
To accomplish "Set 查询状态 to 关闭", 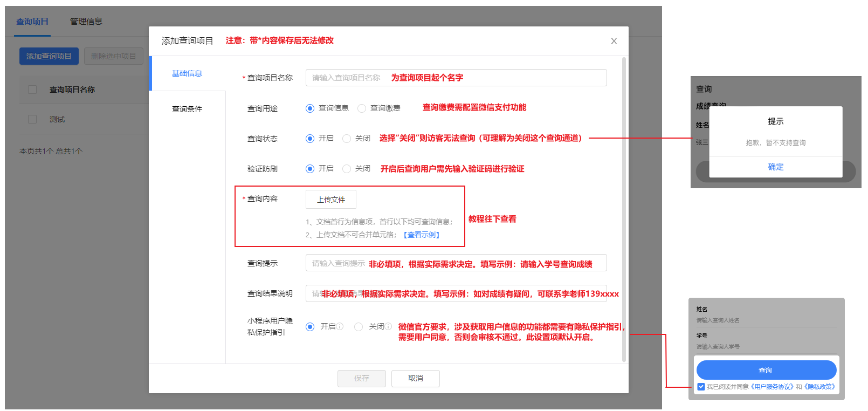I will coord(347,139).
